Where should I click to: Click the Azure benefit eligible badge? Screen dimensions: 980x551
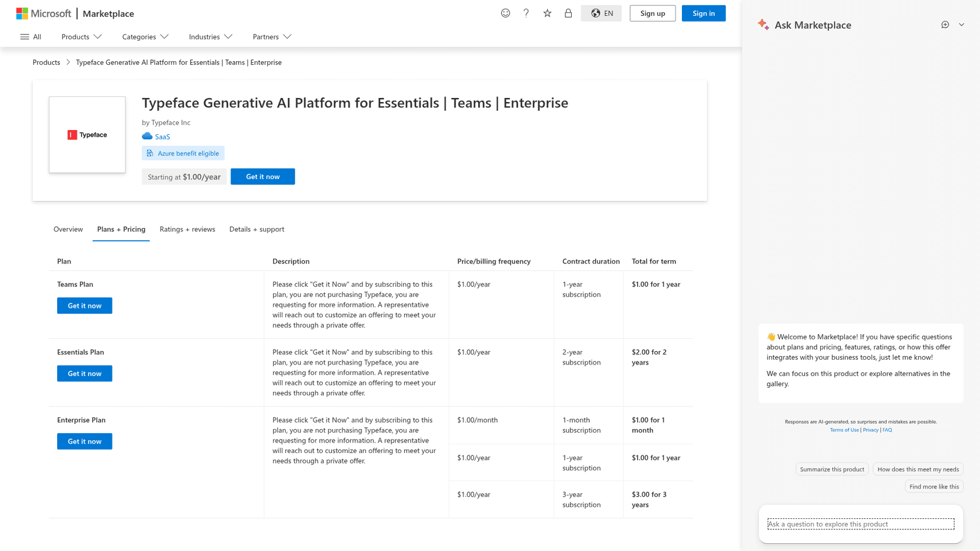[x=183, y=153]
